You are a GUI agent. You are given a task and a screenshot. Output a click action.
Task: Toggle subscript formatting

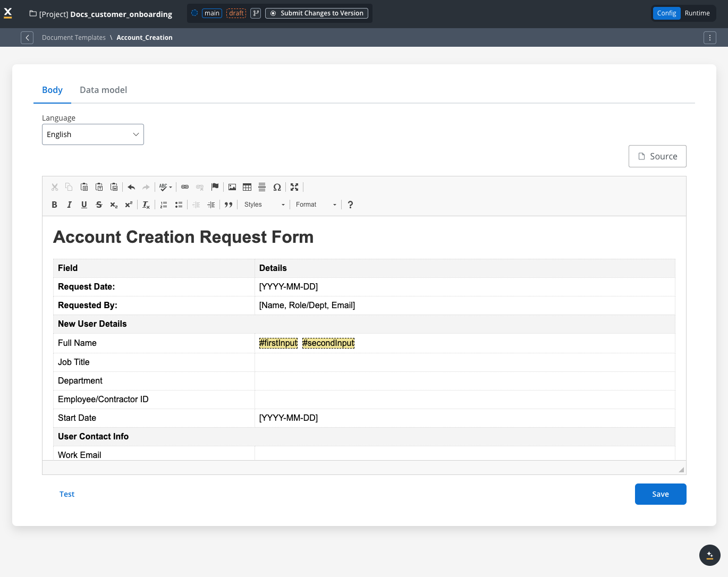point(114,205)
